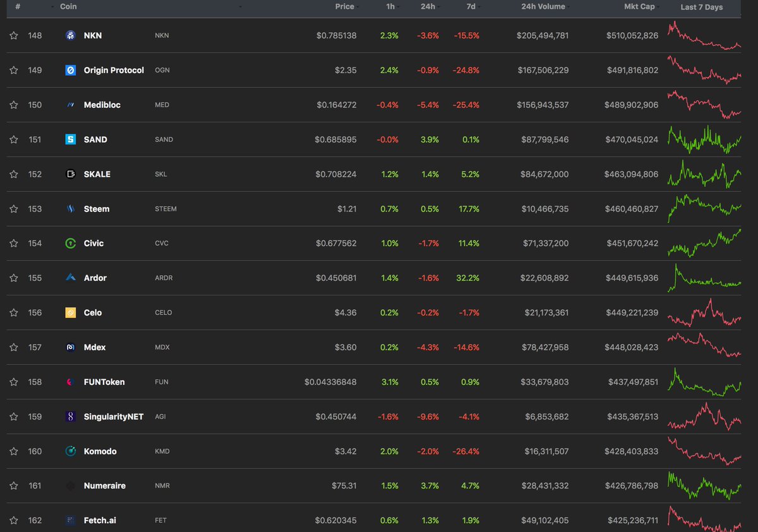Click the Komodo price $3.42
Image resolution: width=758 pixels, height=532 pixels.
[346, 451]
